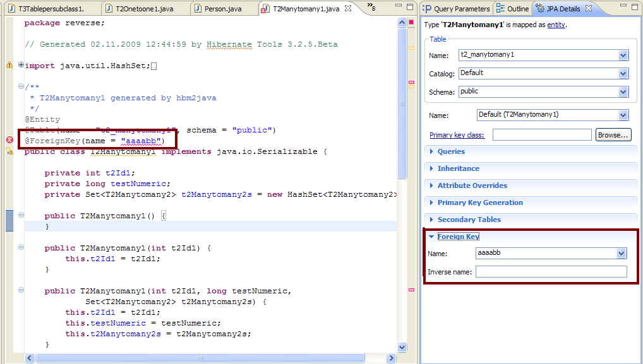Open the Foreign Key Name dropdown
Screen dimensions: 643x364
(x=622, y=254)
